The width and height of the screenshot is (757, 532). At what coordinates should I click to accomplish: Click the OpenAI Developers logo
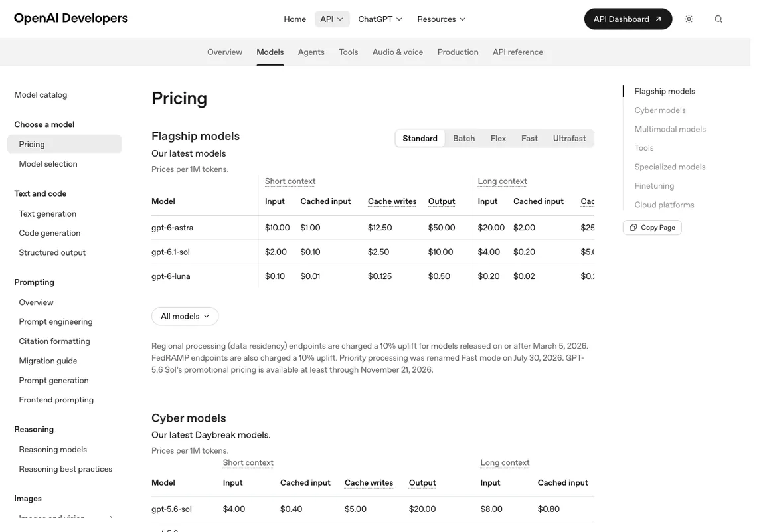[71, 19]
